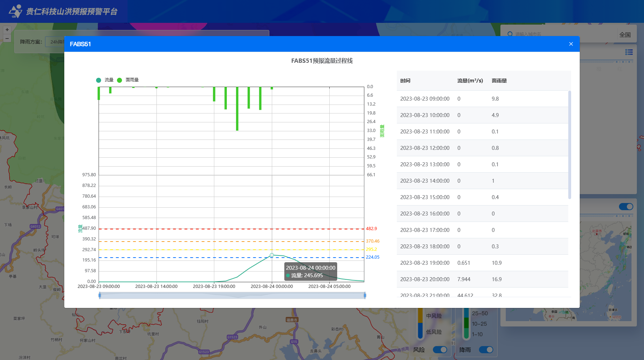Select row 2023-08-23 13:00:00
This screenshot has width=644, height=360.
(482, 164)
